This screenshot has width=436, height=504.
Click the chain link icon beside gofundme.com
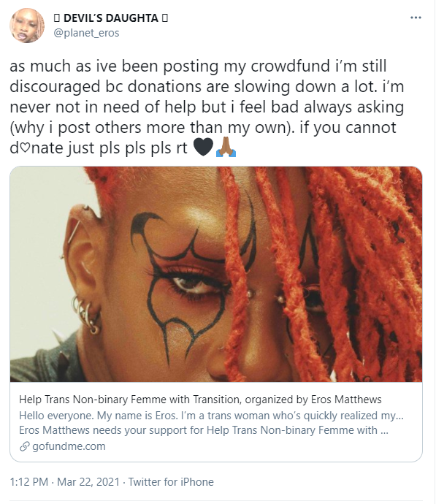[x=24, y=446]
